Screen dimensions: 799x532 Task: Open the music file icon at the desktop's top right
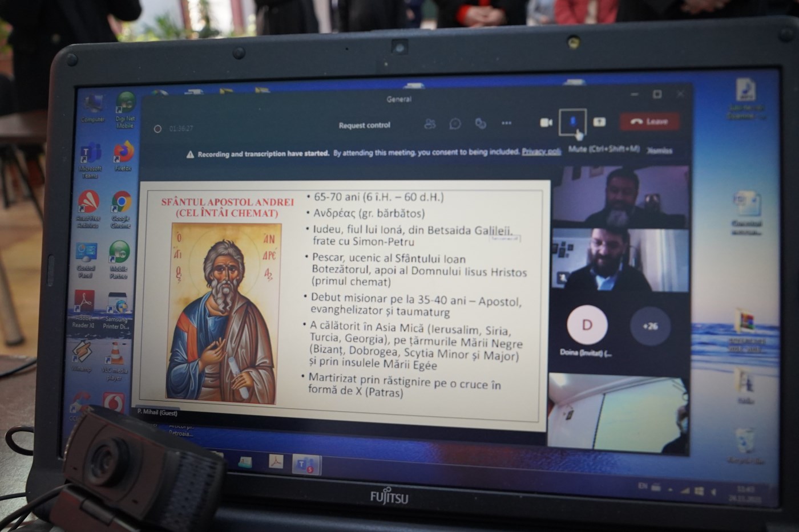[x=745, y=100]
